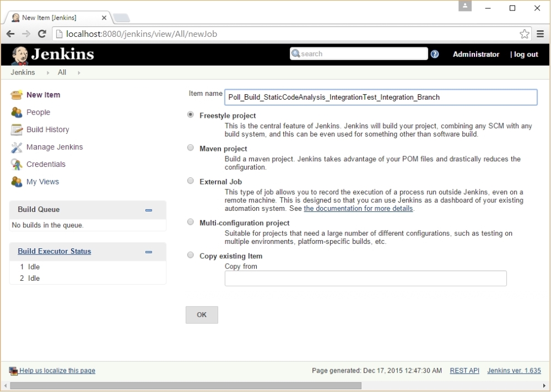Viewport: 551px width, 392px height.
Task: Click the Credentials keys icon
Action: pyautogui.click(x=17, y=165)
